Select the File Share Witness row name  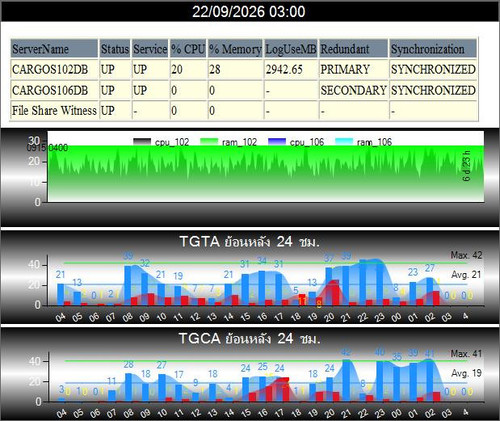(54, 110)
